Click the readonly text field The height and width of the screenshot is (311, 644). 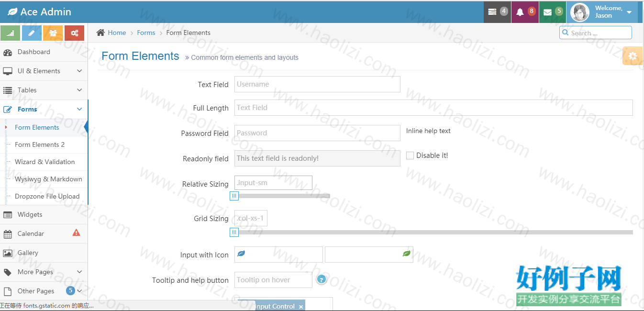pos(317,158)
